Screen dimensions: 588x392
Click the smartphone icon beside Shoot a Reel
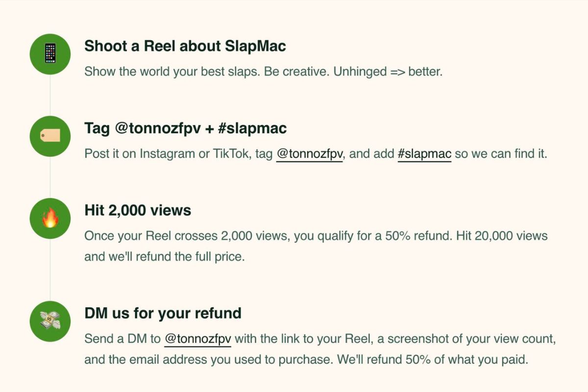coord(50,54)
